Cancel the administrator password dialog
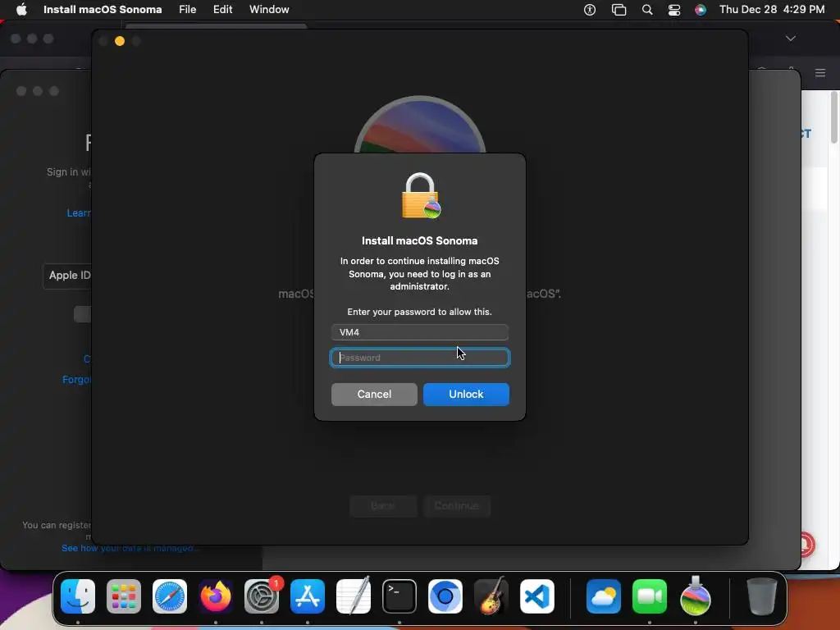The width and height of the screenshot is (840, 630). coord(374,394)
